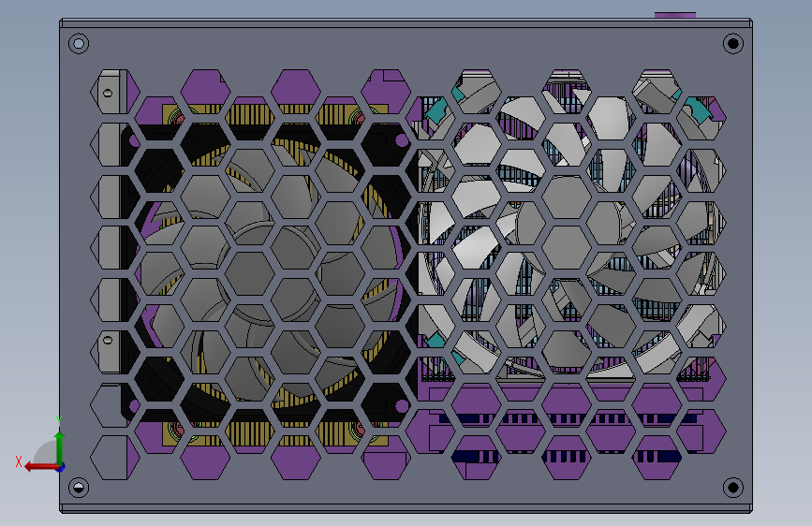Click the green Y axis of the orientation triad
The width and height of the screenshot is (812, 526).
60,447
